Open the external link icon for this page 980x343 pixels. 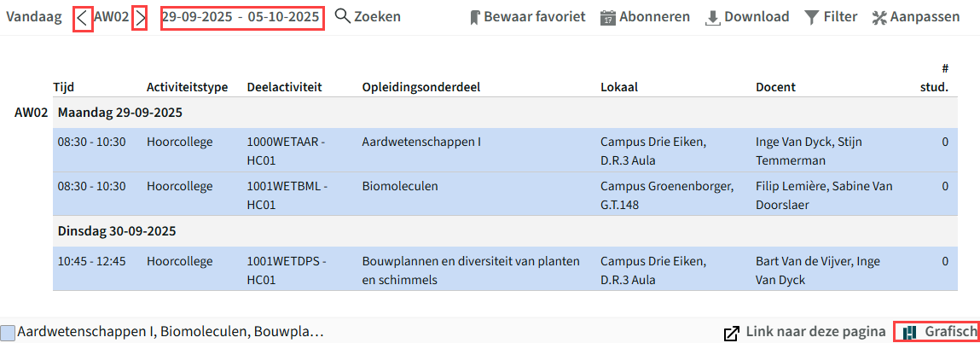[x=731, y=333]
